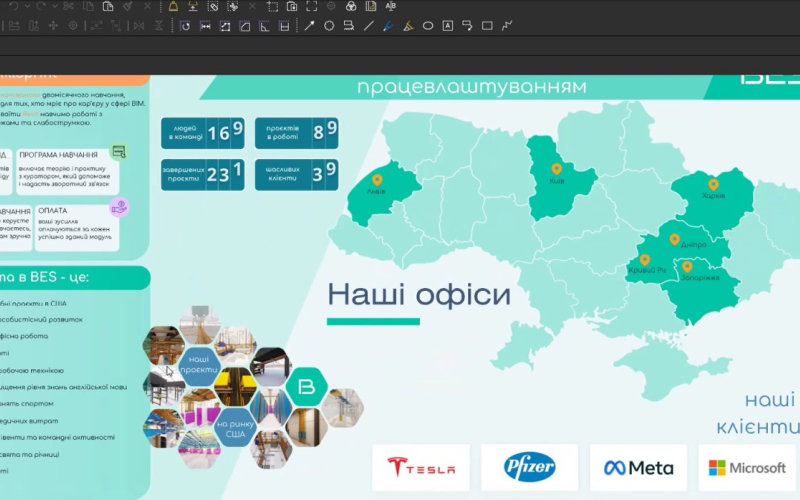Select the radius measurement tool
The height and width of the screenshot is (500, 800).
pos(185,26)
